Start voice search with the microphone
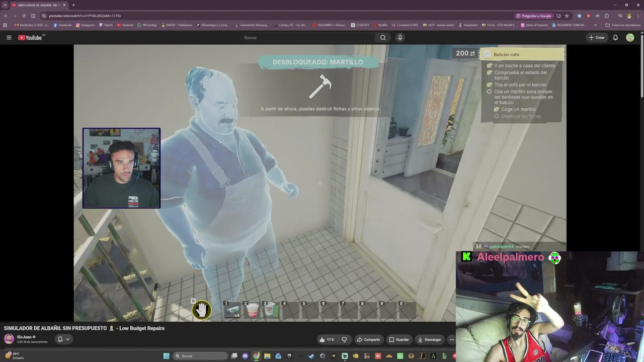 pyautogui.click(x=400, y=38)
